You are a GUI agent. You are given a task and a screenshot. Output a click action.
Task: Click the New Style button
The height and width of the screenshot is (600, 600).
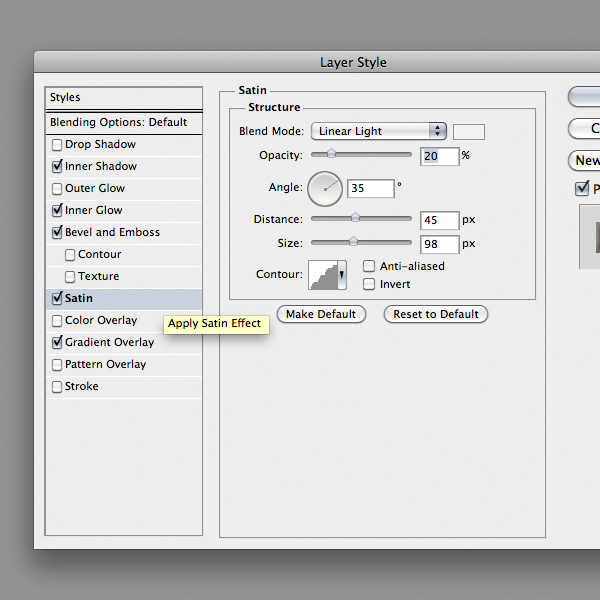[x=584, y=160]
